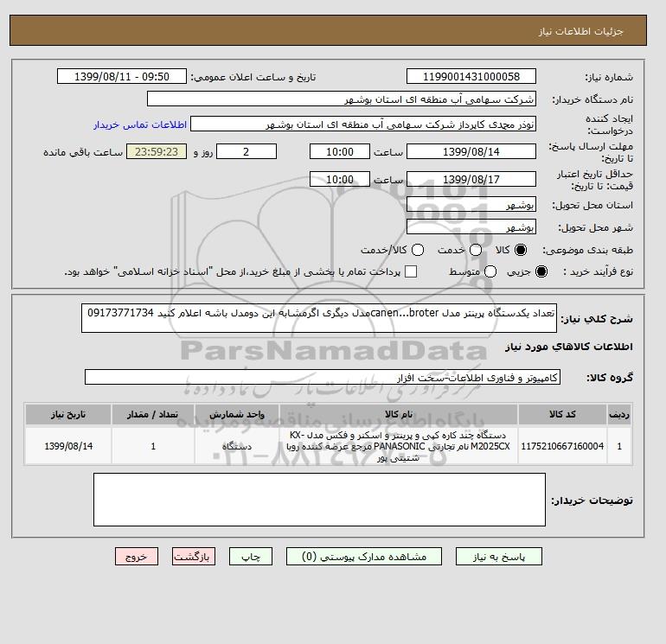Click the تاریخ نیاز column header

[68, 414]
